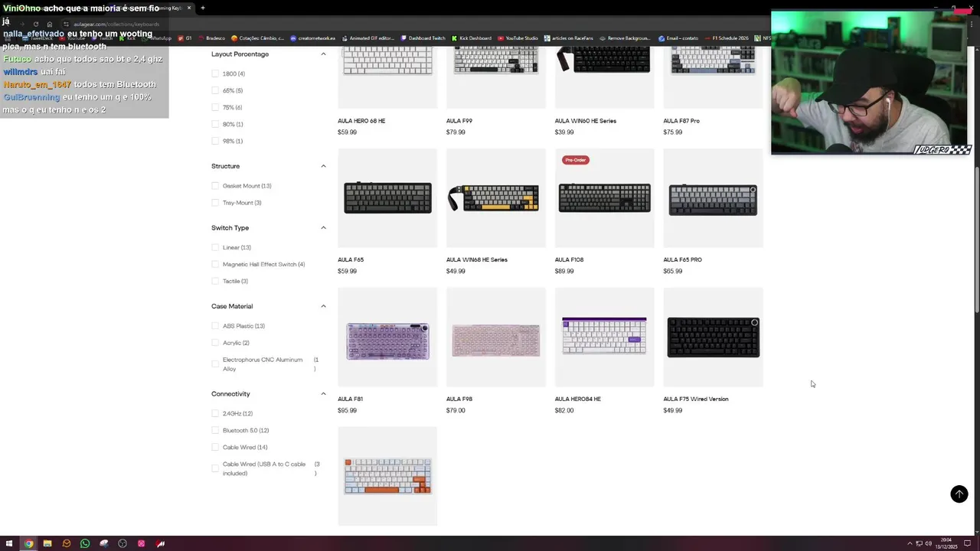Viewport: 980px width, 551px height.
Task: Enable the Tray-Mount filter
Action: click(215, 203)
